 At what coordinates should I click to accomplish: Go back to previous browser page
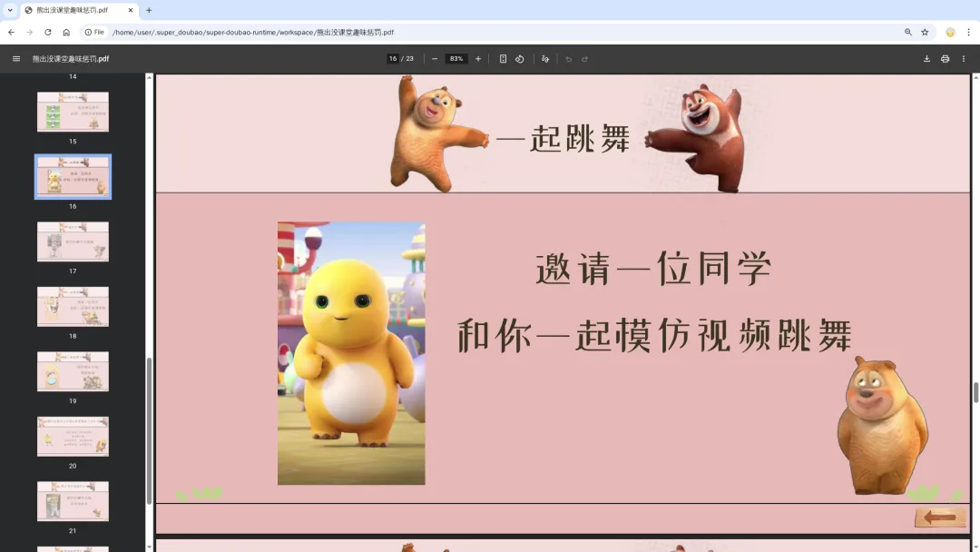pos(11,32)
